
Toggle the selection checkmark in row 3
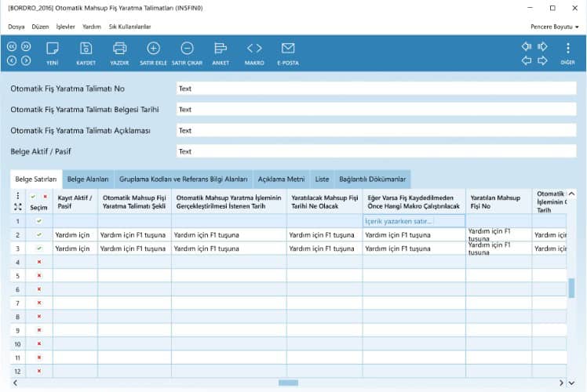coord(38,248)
